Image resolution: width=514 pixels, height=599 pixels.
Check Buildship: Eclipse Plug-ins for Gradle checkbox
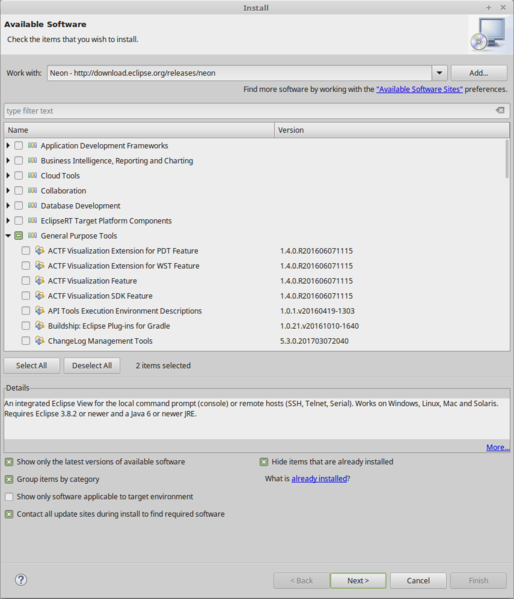pyautogui.click(x=26, y=325)
